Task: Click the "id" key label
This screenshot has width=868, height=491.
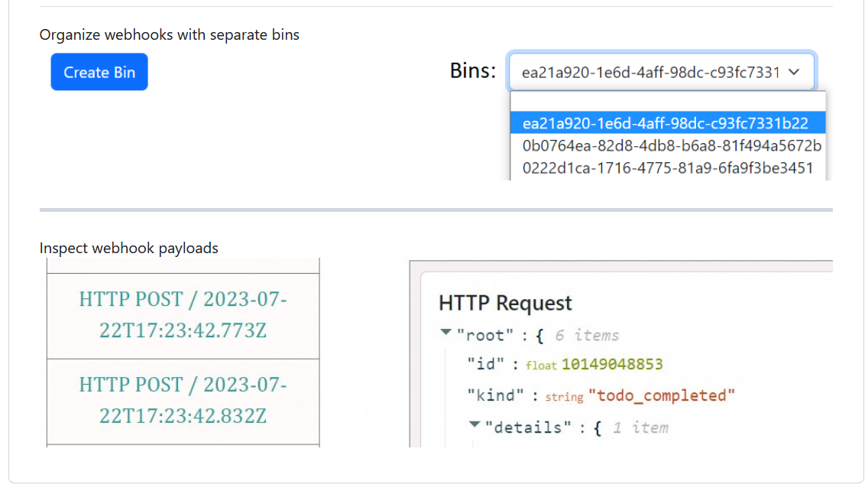Action: point(485,364)
